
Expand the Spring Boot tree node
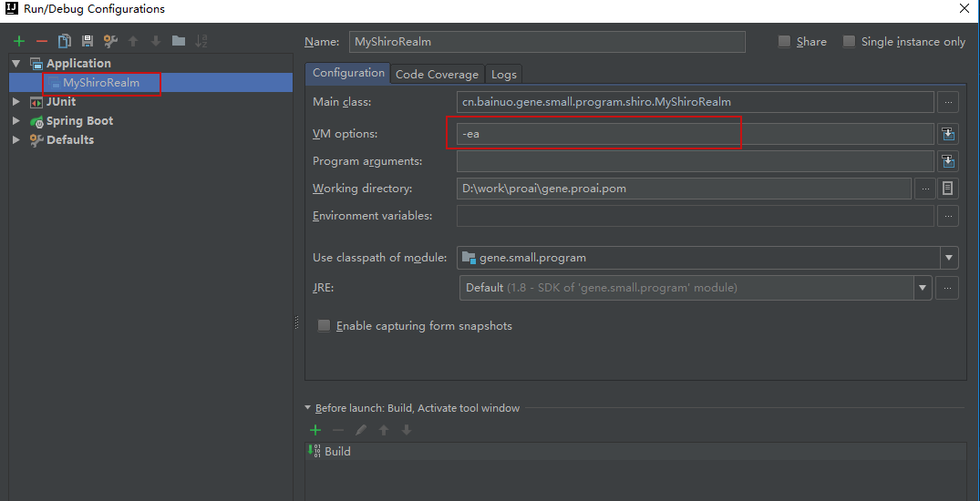[16, 121]
